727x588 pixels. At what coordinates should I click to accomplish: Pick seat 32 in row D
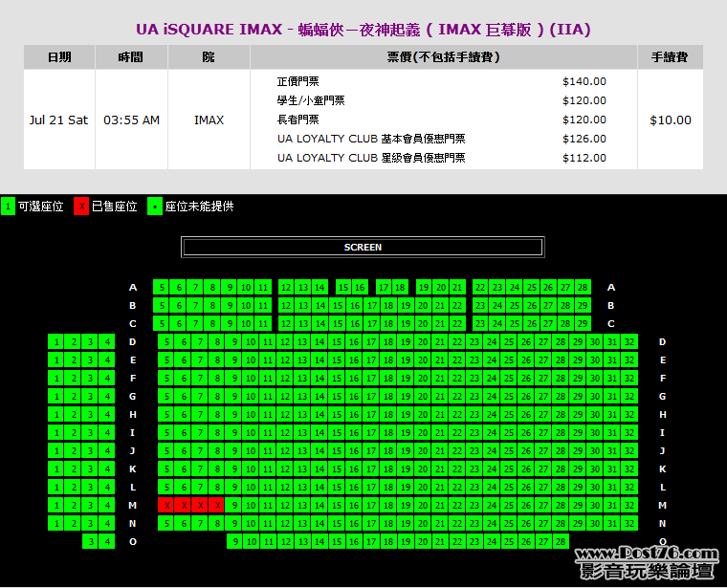(629, 342)
